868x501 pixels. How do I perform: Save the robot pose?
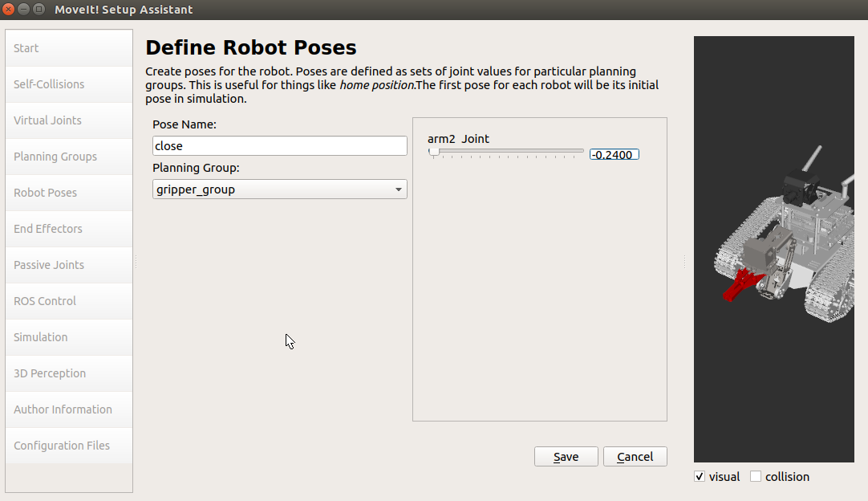point(566,457)
